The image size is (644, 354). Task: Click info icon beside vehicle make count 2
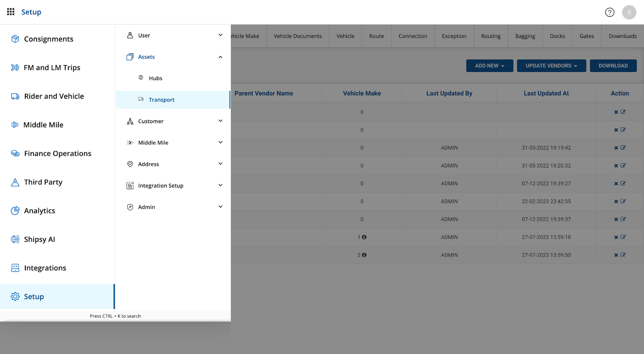click(364, 255)
